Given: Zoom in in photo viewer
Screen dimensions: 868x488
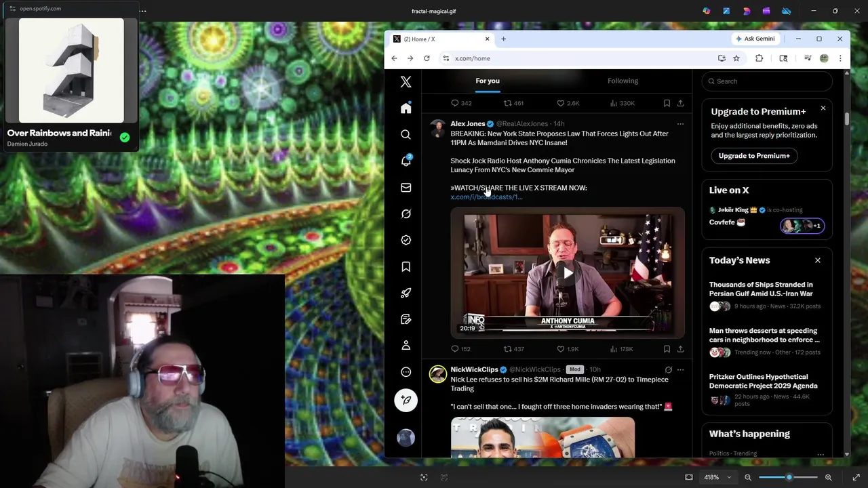Looking at the screenshot, I should click(828, 478).
